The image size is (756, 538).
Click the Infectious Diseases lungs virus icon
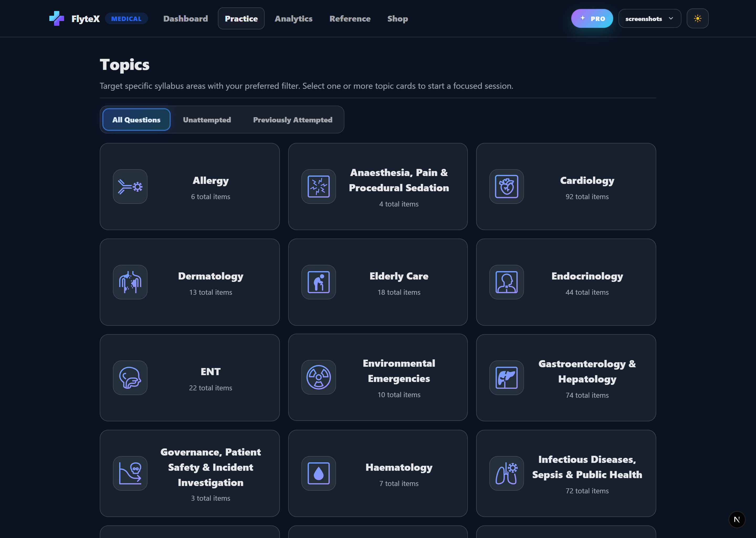[506, 473]
